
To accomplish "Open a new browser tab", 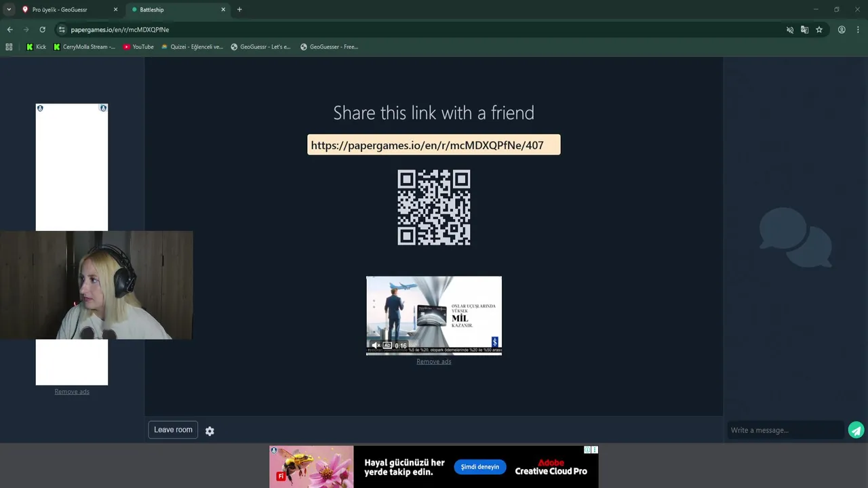I will 239,9.
